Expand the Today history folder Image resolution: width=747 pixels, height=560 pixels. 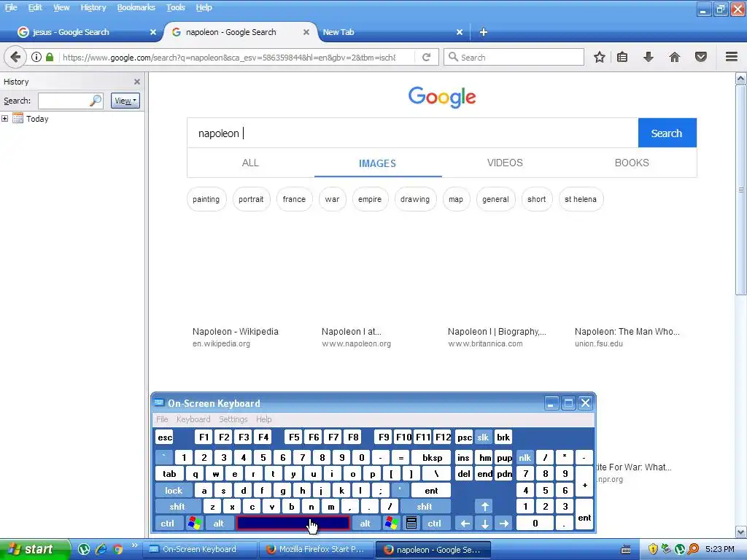[5, 119]
